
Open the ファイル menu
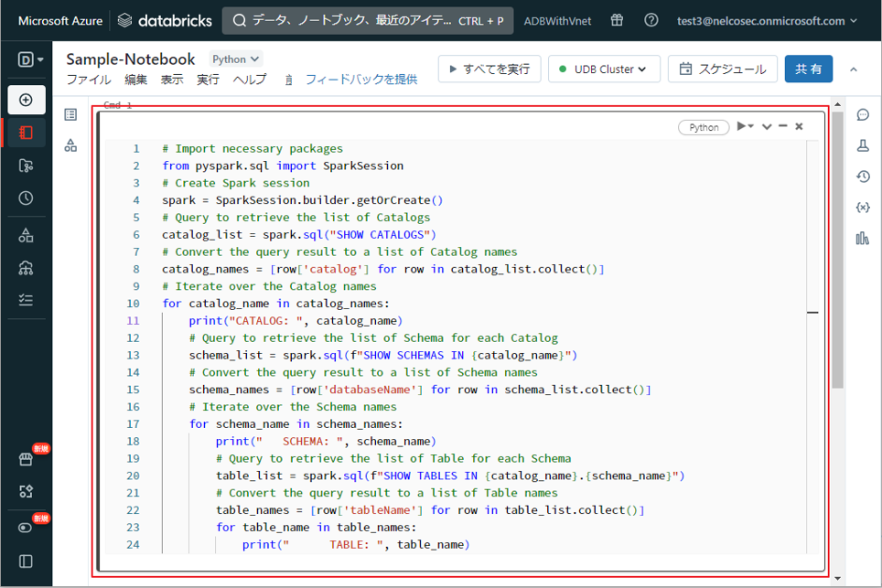[x=89, y=80]
